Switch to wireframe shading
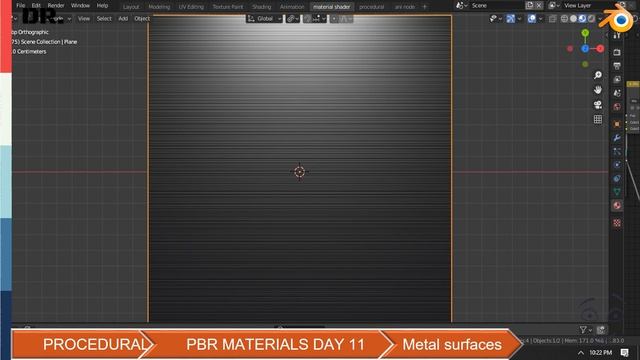Image resolution: width=640 pixels, height=360 pixels. [x=564, y=18]
